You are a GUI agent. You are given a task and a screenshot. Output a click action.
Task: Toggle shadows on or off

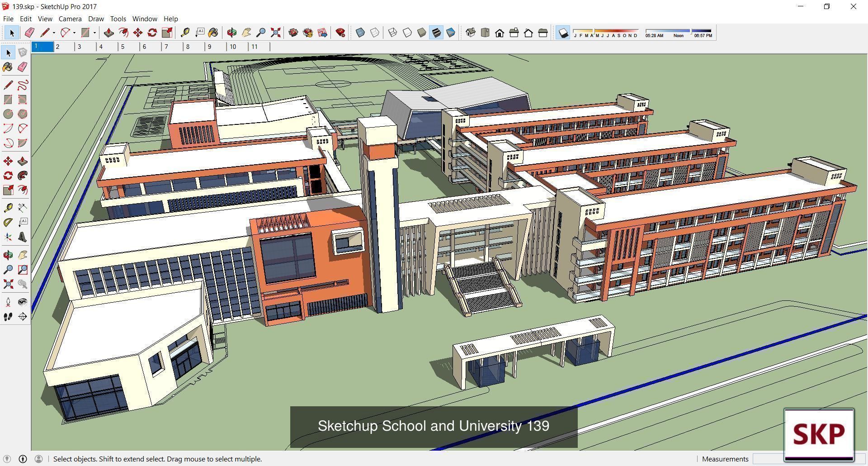[563, 33]
